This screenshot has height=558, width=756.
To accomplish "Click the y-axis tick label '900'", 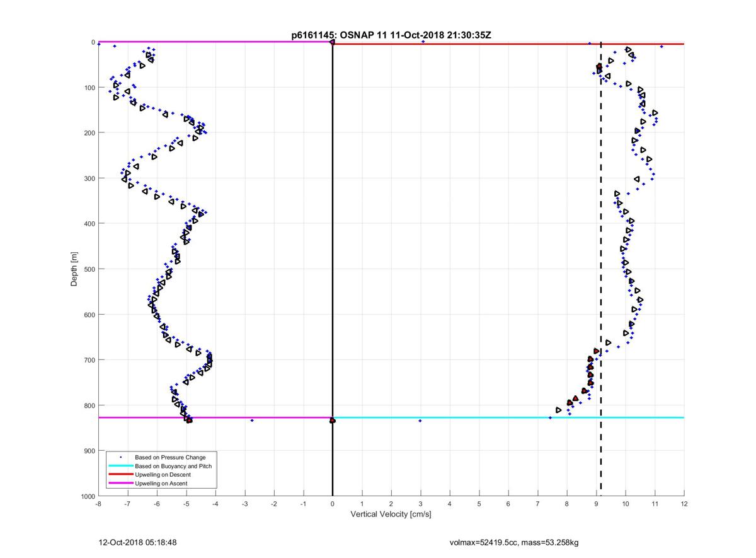I will 89,451.
